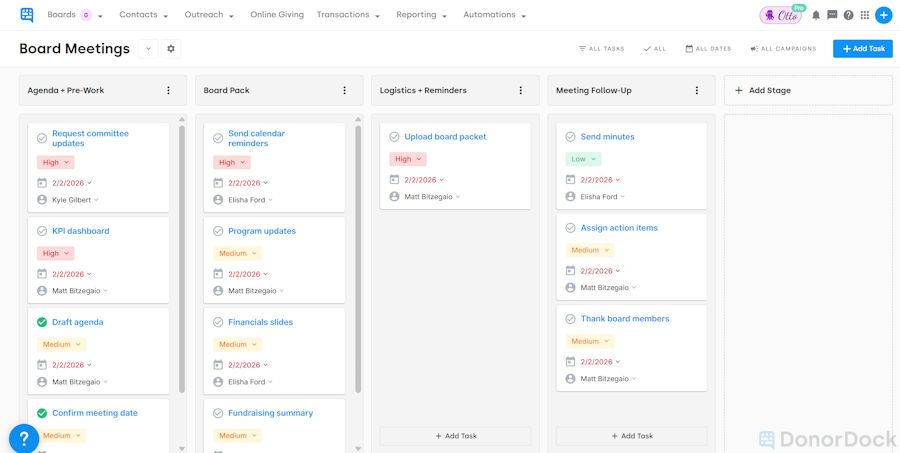Image resolution: width=900 pixels, height=453 pixels.
Task: Change Medium priority on Financials slides
Action: (x=238, y=344)
